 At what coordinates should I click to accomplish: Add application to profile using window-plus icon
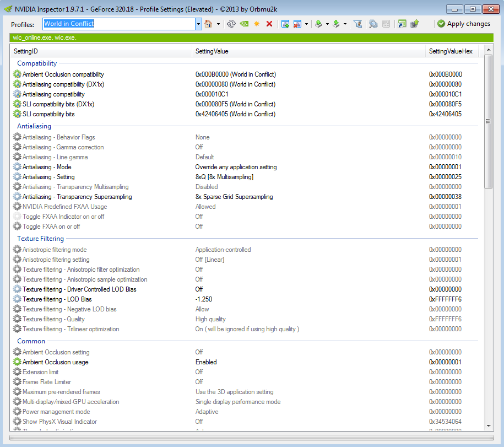point(285,24)
